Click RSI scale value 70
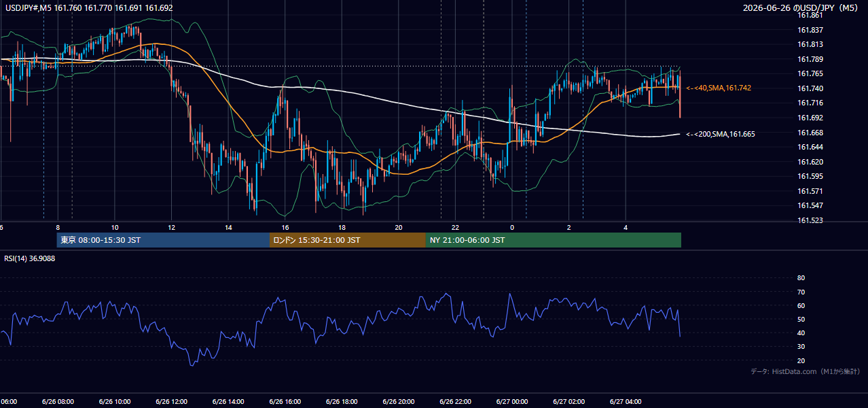Screen dimensions: 868x408 (x=801, y=292)
